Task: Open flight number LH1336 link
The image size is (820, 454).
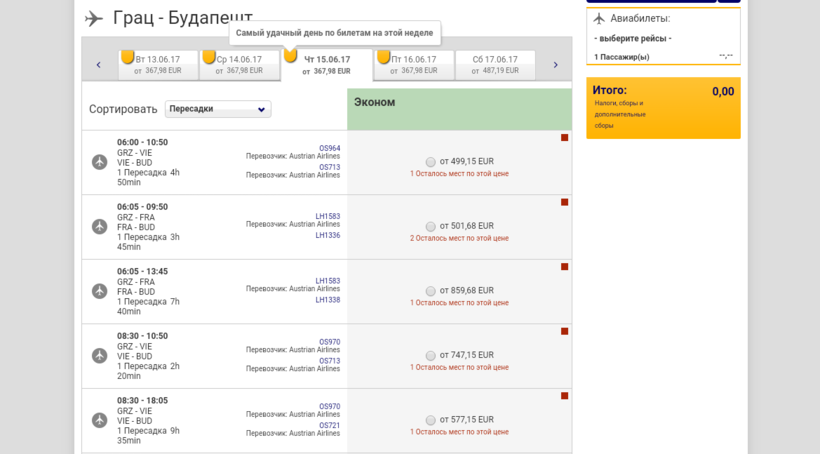Action: pyautogui.click(x=327, y=236)
